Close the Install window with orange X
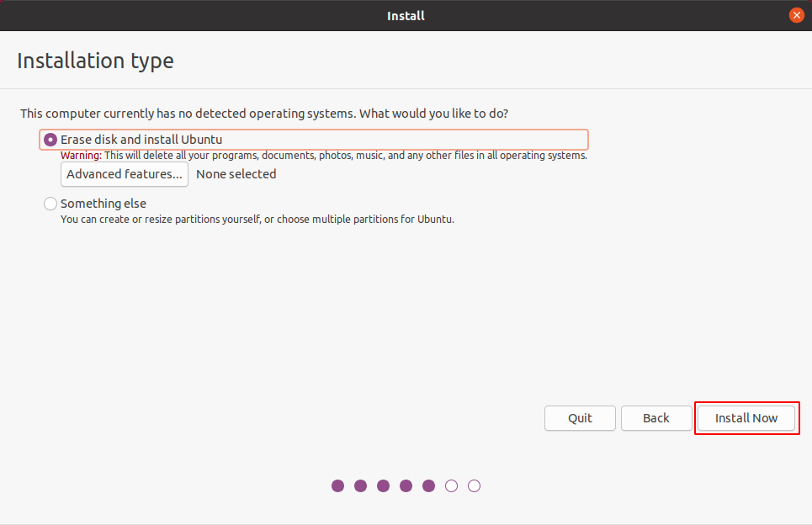 tap(796, 15)
